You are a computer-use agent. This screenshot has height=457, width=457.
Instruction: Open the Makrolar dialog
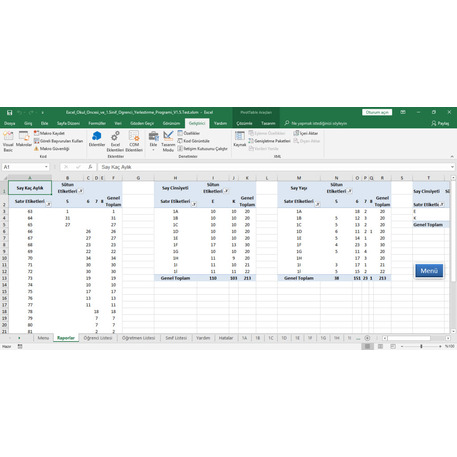(x=24, y=139)
